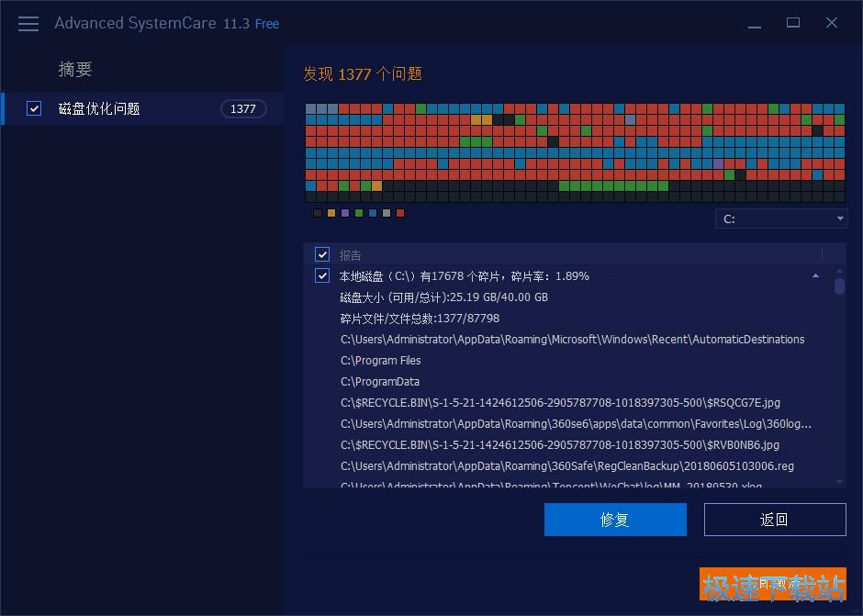Select the AutomaticDestinations path entry
The image size is (863, 616).
pos(572,339)
